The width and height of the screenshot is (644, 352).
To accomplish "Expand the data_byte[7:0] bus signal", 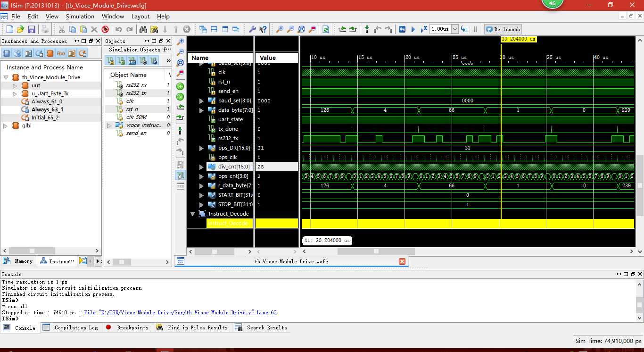I will pos(202,110).
